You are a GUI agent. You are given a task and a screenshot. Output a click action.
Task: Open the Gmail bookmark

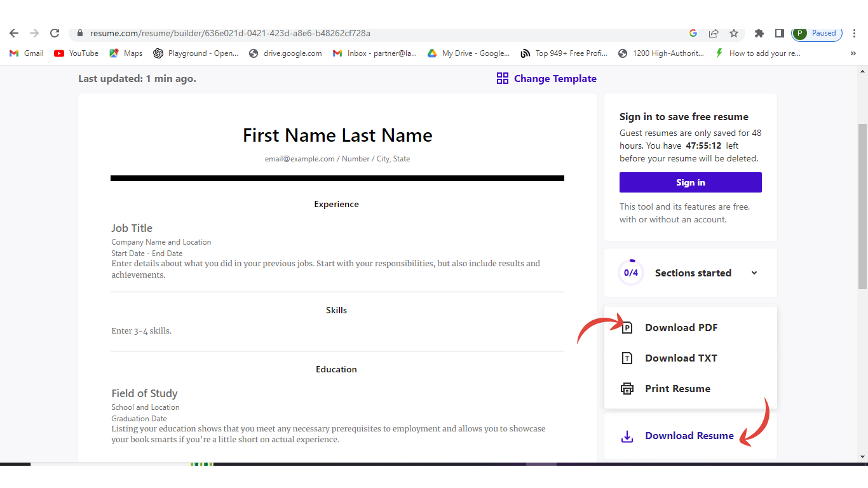(x=27, y=53)
